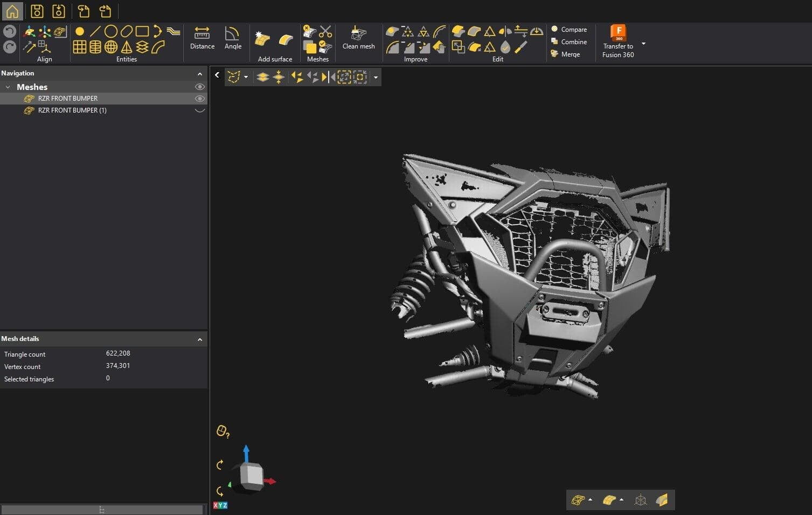Click the Undo arrow icon
The image size is (812, 515).
click(x=9, y=31)
